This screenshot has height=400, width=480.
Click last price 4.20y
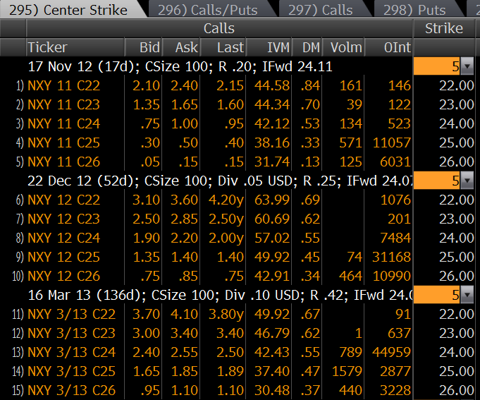point(226,200)
